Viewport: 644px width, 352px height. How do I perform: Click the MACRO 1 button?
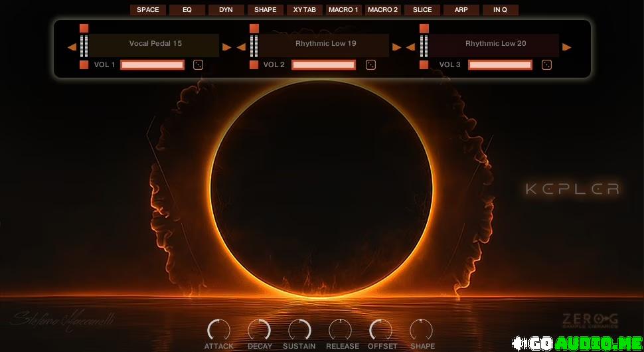[x=344, y=10]
